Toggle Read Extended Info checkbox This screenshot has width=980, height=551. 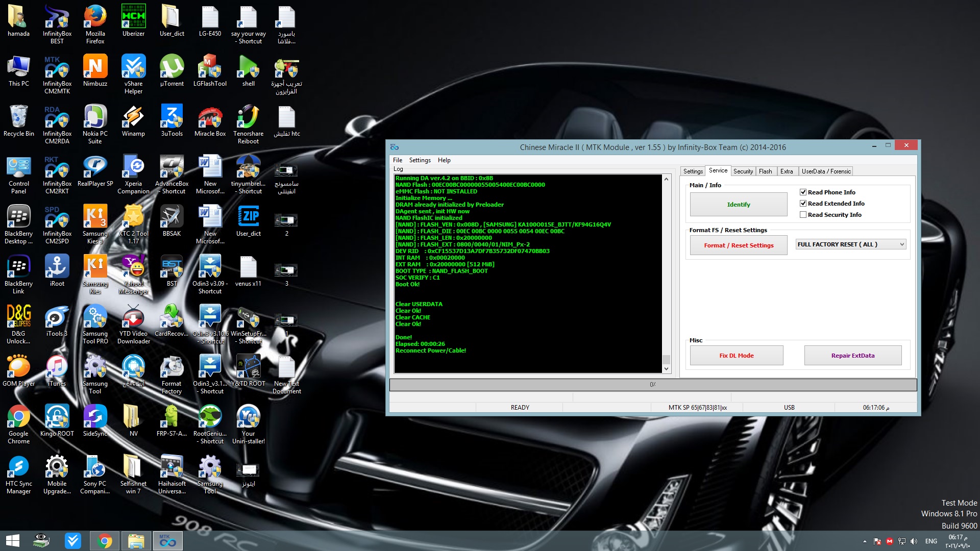803,204
